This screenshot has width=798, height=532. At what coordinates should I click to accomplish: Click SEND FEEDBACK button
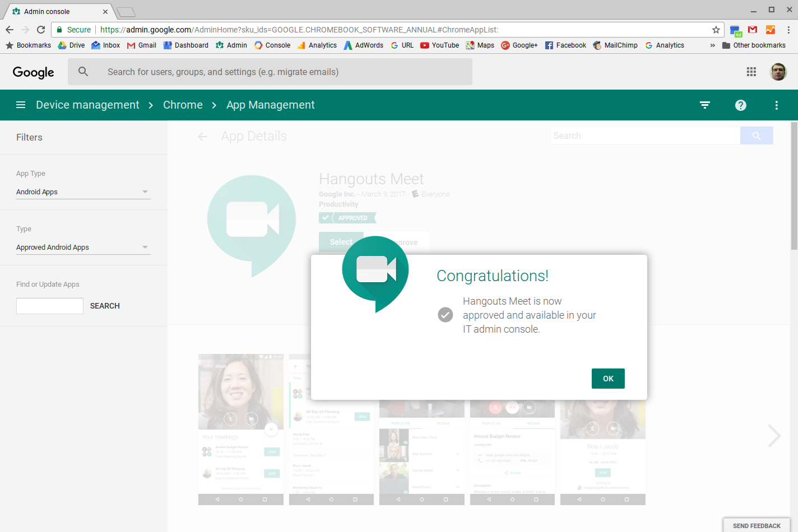tap(757, 525)
